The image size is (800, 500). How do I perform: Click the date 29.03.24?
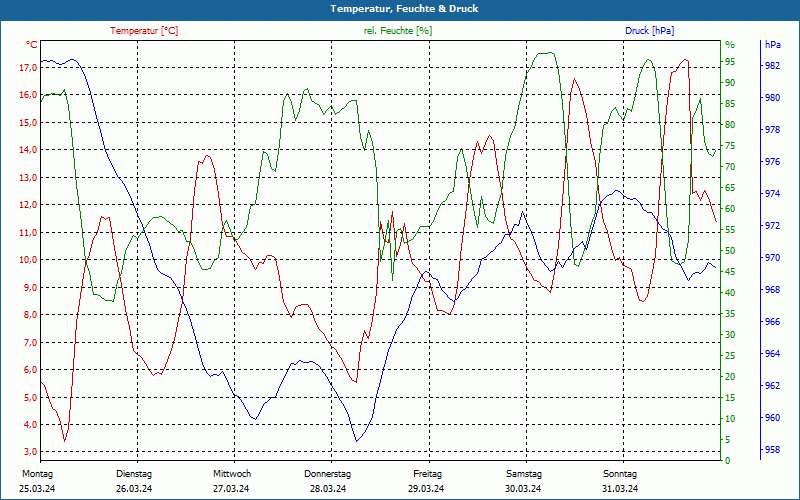426,489
